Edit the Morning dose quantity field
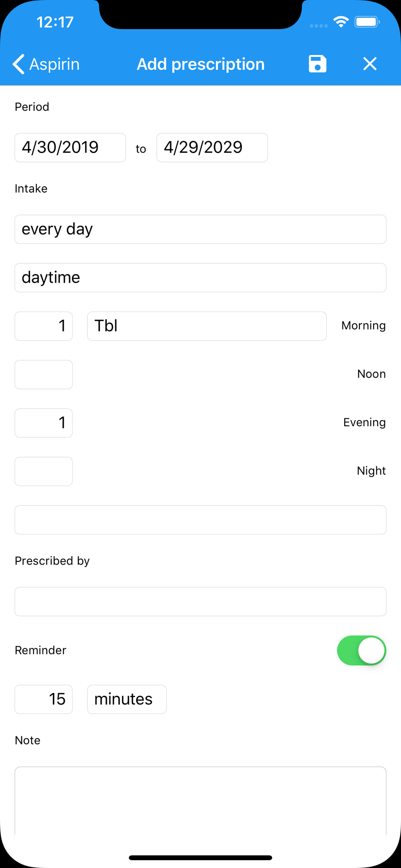Image resolution: width=401 pixels, height=868 pixels. pos(44,326)
